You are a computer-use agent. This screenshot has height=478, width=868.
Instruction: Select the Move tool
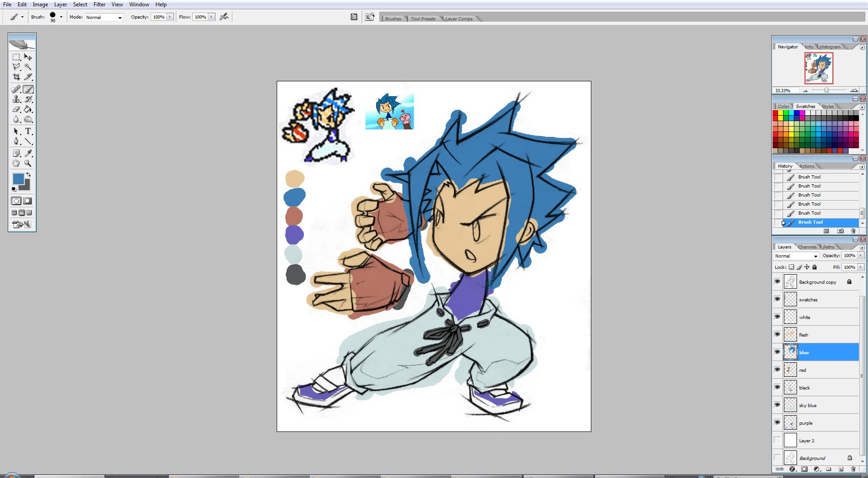tap(28, 57)
